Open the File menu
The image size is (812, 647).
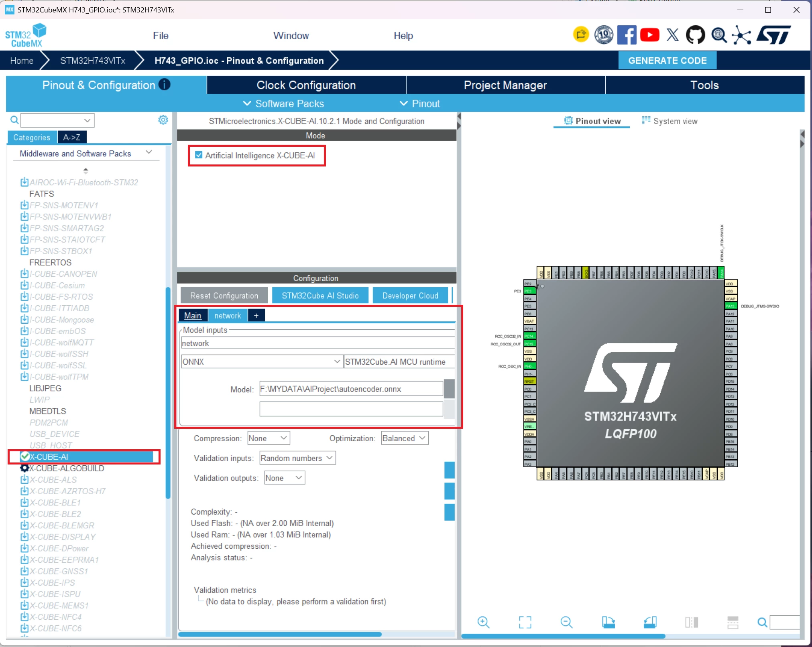(x=161, y=36)
